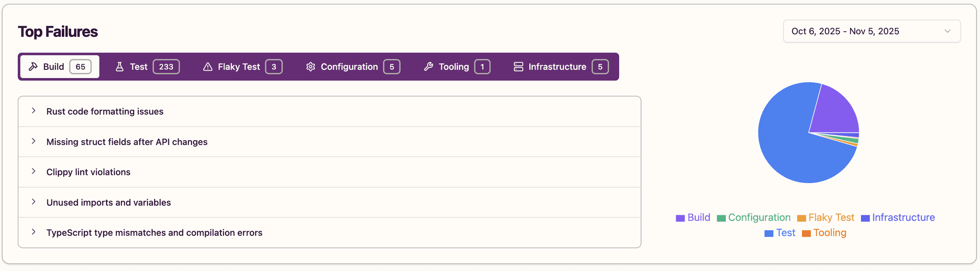Screen dimensions: 980x271
Task: Expand Missing struct fields chevron
Action: pos(34,141)
